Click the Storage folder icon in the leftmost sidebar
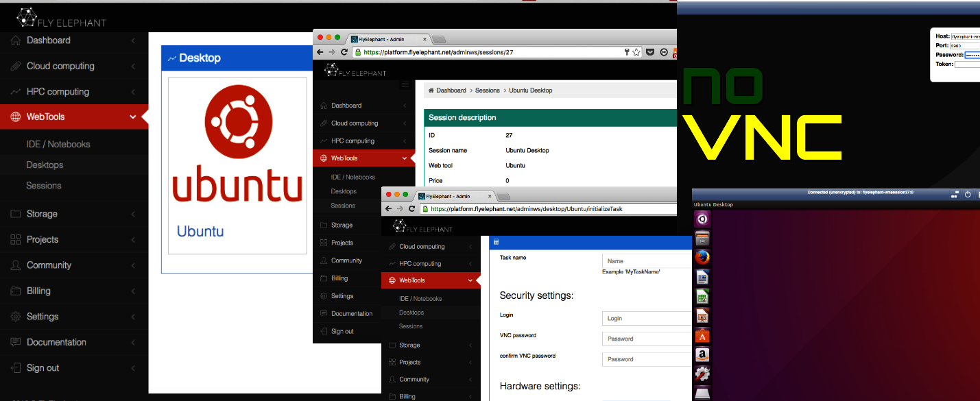980x401 pixels. pos(16,214)
